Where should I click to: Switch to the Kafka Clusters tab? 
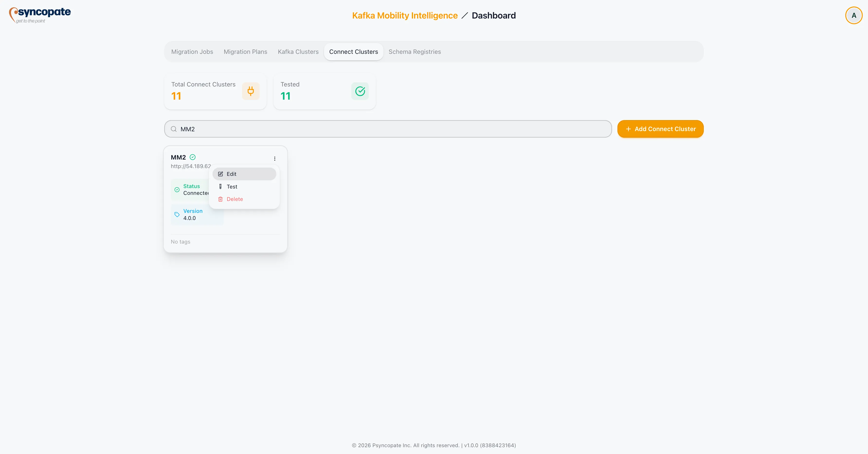(x=298, y=52)
